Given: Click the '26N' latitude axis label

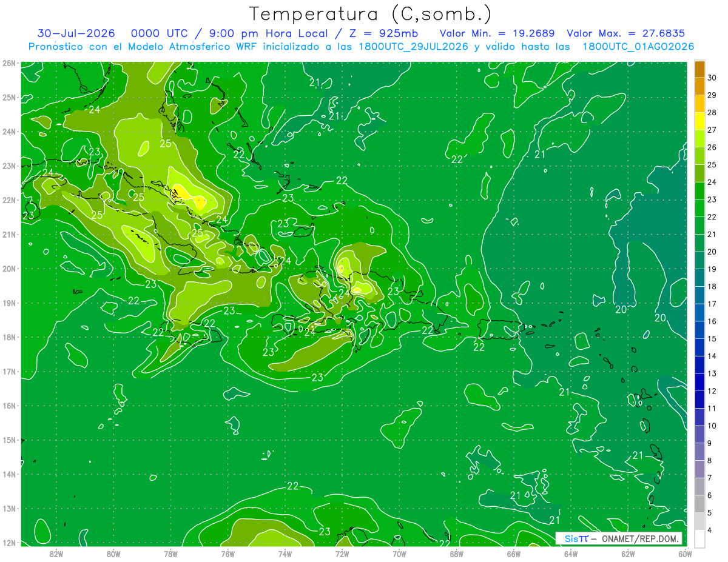Looking at the screenshot, I should (8, 63).
